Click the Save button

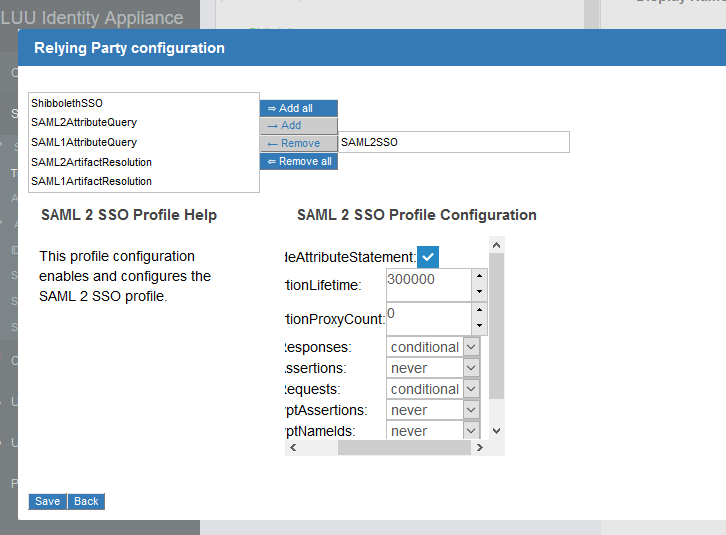coord(47,501)
